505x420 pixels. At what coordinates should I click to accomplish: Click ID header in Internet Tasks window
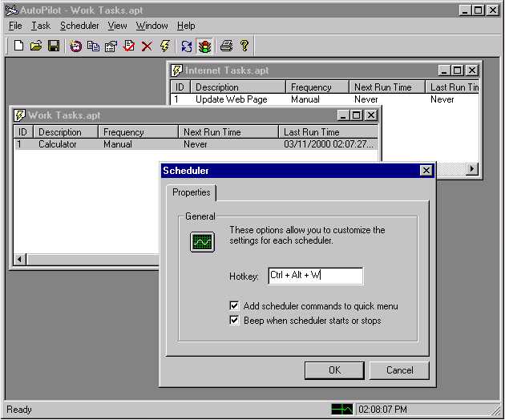pos(180,87)
